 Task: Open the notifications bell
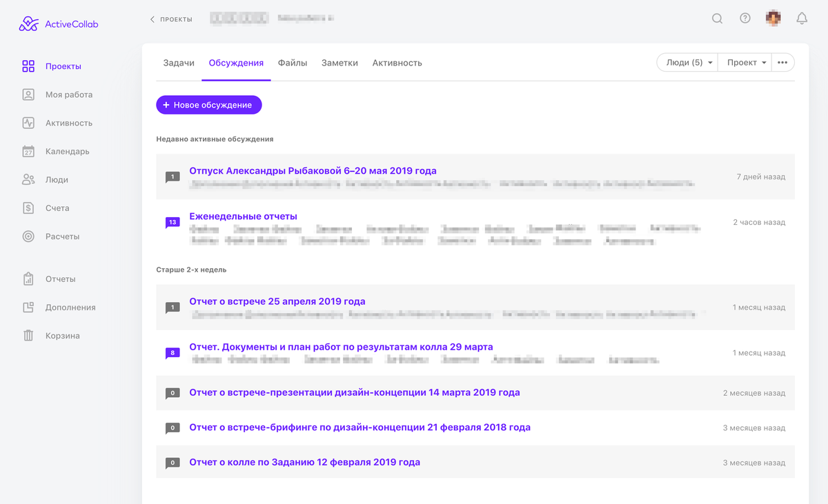coord(802,19)
